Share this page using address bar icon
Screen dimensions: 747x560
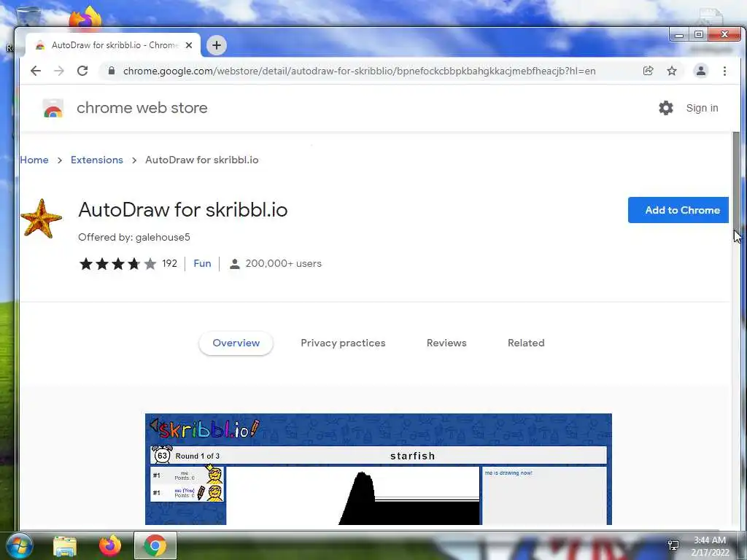coord(648,71)
